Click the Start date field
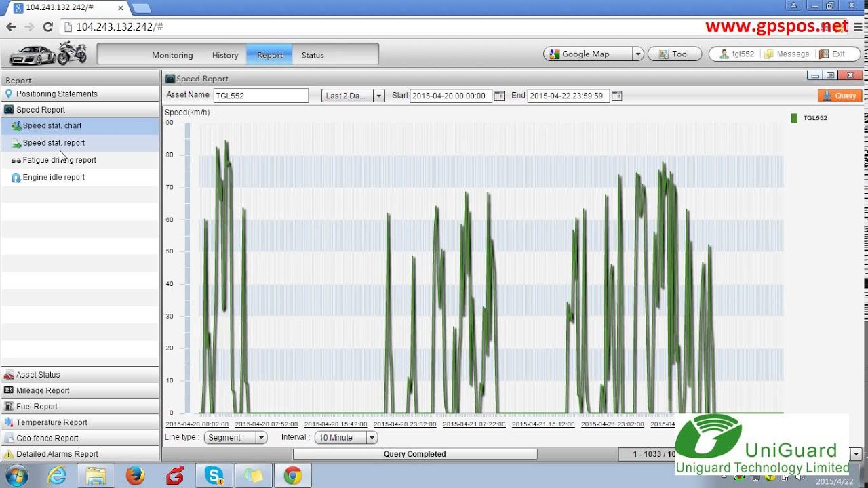868x488 pixels. pos(451,96)
